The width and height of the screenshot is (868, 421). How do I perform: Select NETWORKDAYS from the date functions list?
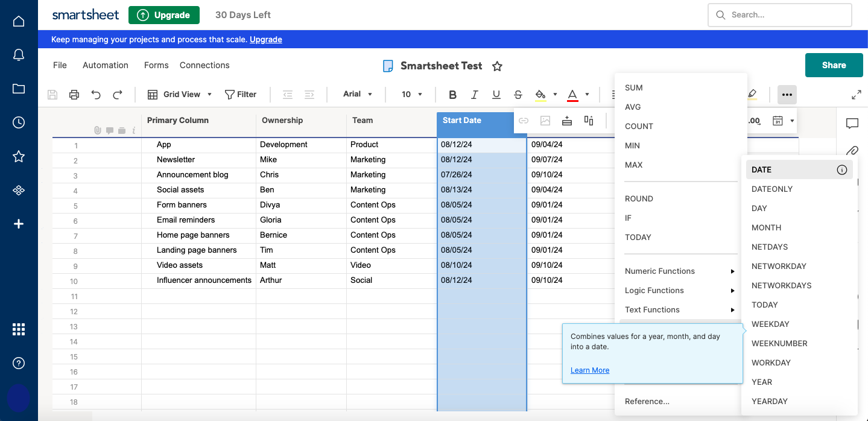[781, 285]
